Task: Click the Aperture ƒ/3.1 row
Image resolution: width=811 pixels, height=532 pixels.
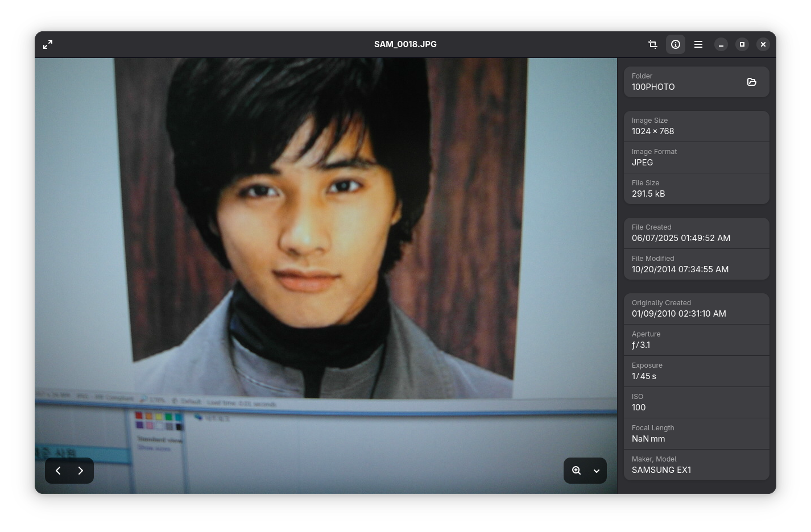Action: 697,340
